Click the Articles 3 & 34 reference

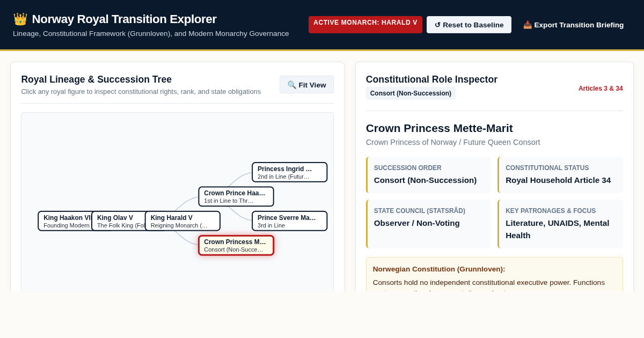[601, 89]
